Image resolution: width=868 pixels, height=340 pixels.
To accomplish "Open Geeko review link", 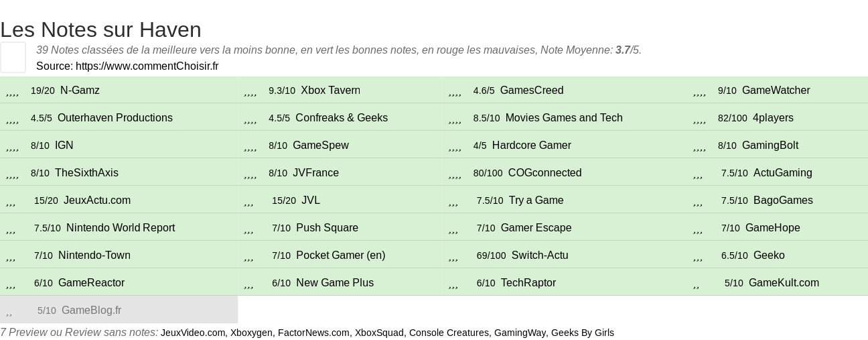I will [x=769, y=256].
